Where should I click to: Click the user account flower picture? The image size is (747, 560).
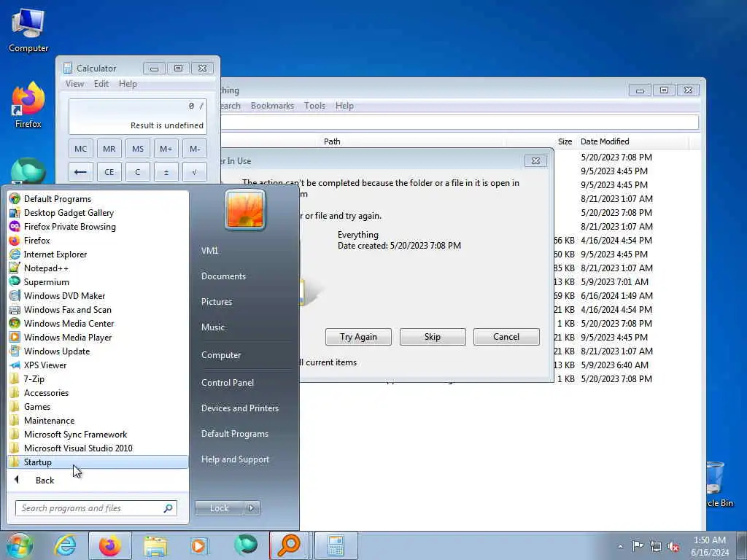[245, 209]
